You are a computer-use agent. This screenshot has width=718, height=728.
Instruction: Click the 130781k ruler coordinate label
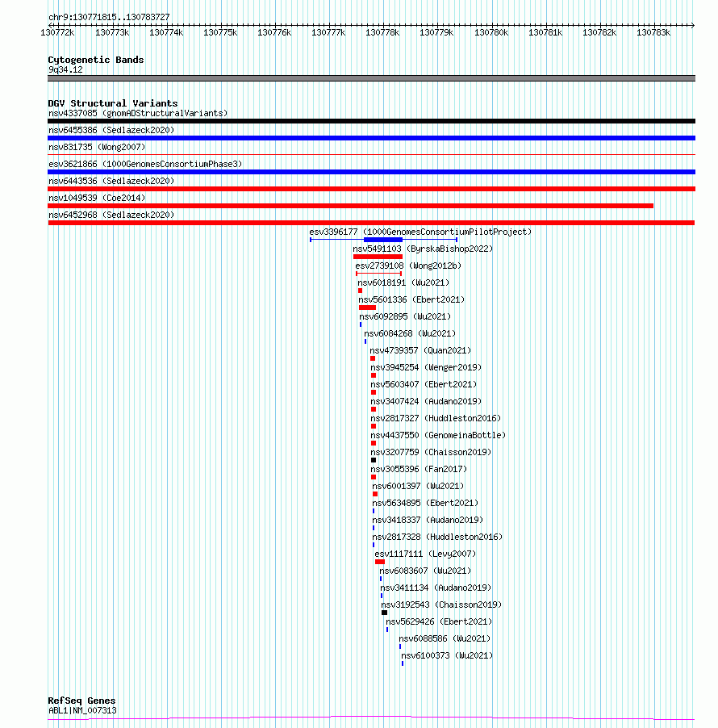545,32
